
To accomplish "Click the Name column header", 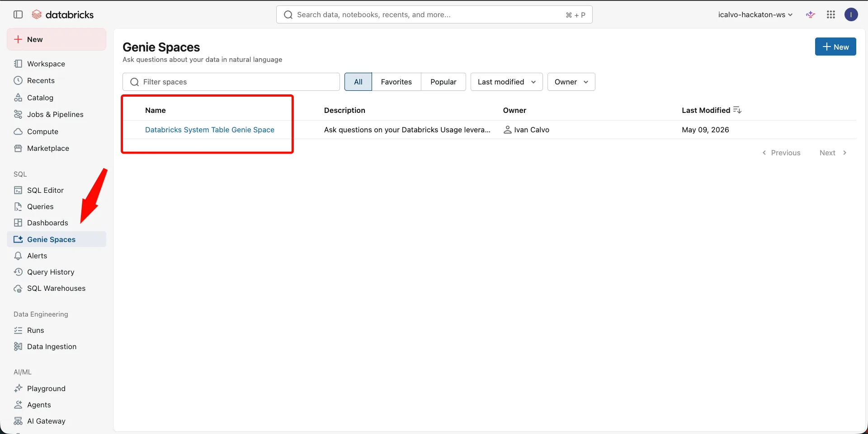I will pyautogui.click(x=156, y=110).
